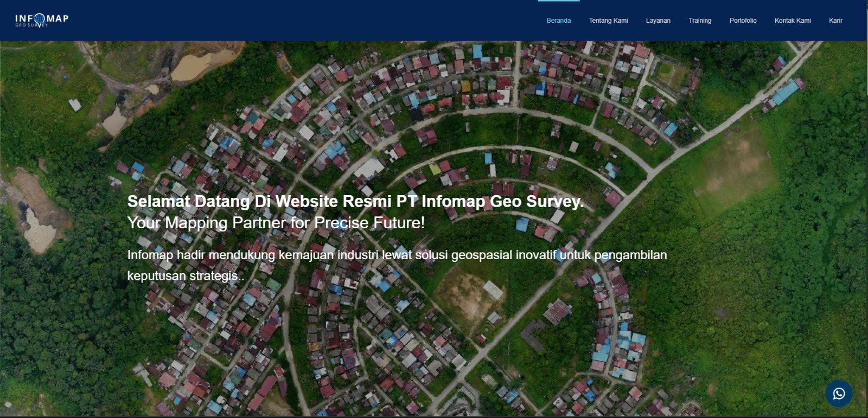Screen dimensions: 868x418
Task: Click the Infomap Geo Survey logo
Action: pos(42,21)
